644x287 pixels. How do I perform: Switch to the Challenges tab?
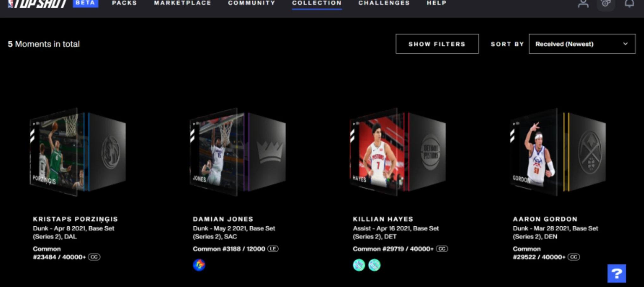(384, 3)
